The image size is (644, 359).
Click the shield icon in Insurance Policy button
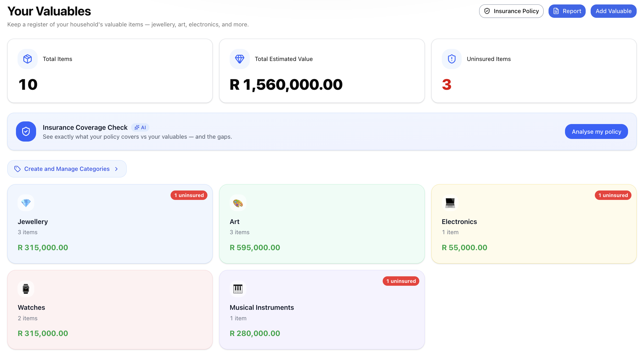(x=487, y=11)
